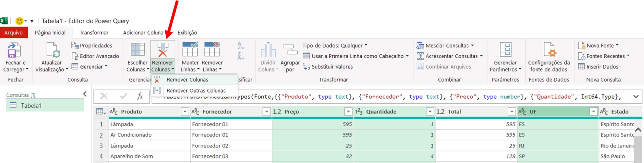Choose Remover Outras Colunas menu item

[x=195, y=90]
